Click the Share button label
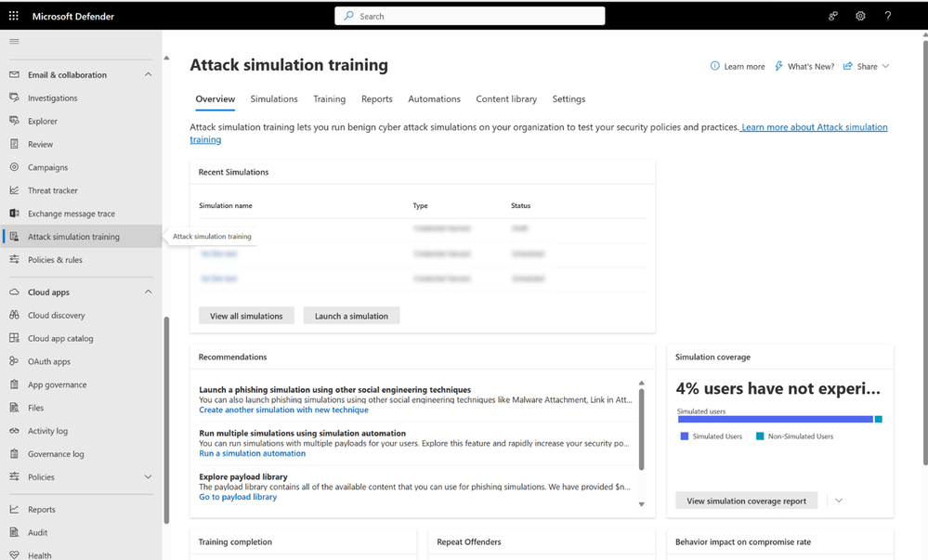 (x=867, y=66)
